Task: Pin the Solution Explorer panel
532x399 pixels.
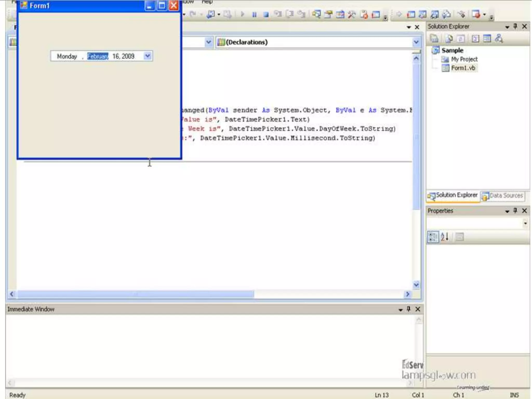Action: click(515, 26)
